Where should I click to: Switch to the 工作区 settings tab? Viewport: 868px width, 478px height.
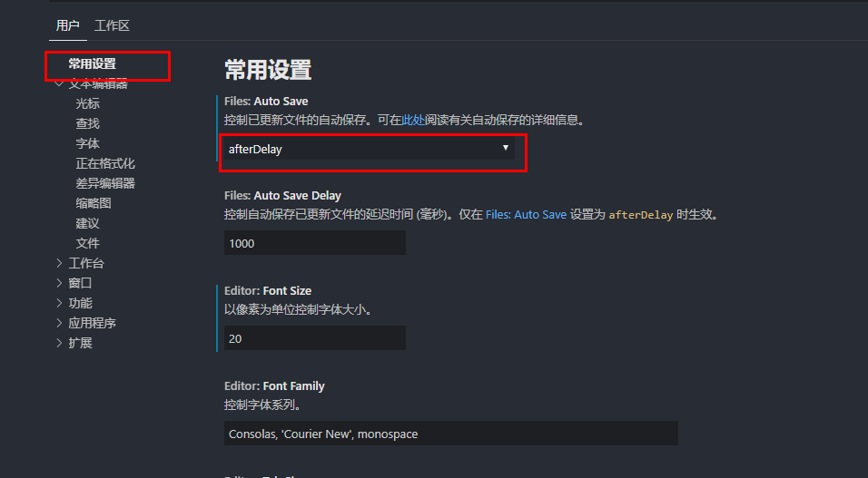112,25
